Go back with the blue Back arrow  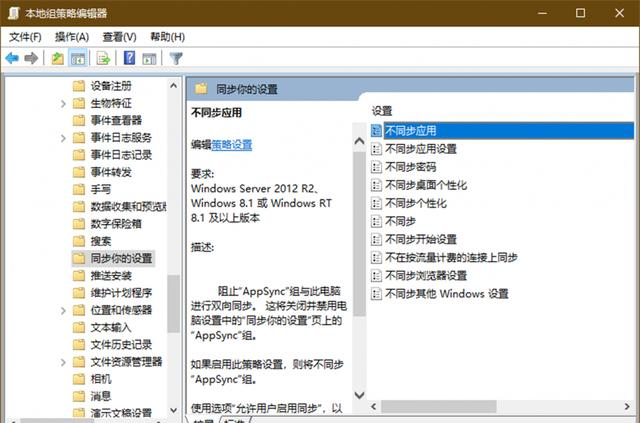(12, 58)
